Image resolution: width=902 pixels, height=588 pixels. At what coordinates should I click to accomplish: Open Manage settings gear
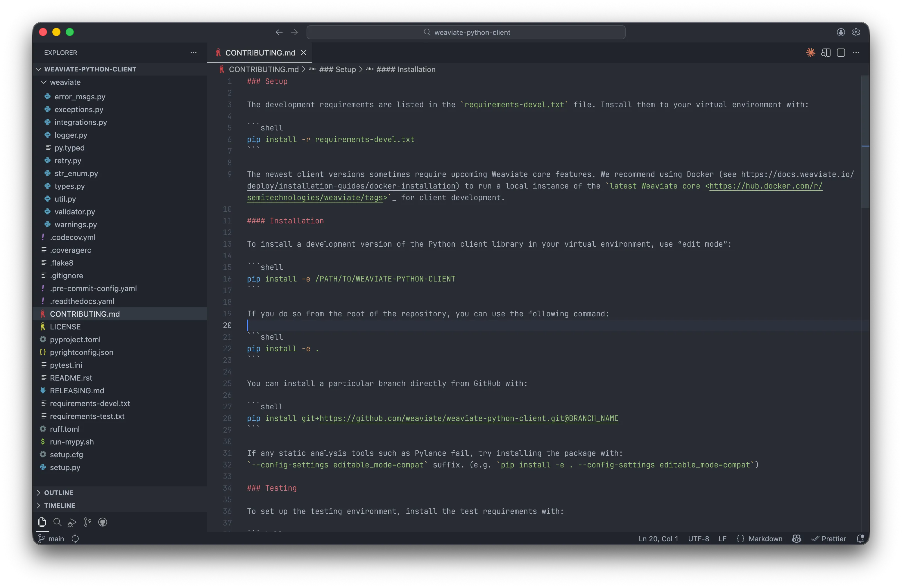(856, 32)
